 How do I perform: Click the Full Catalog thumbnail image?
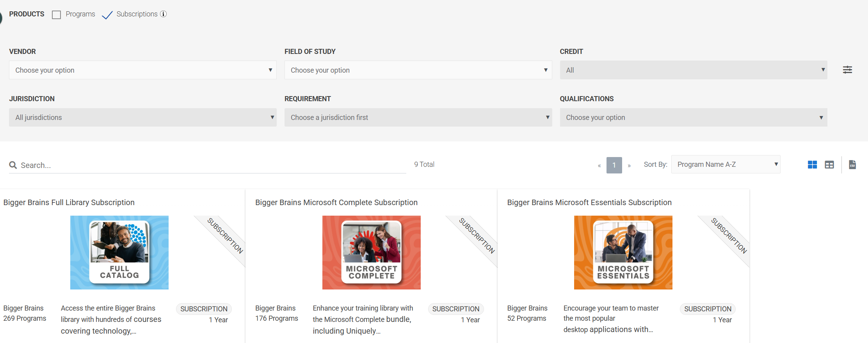tap(119, 252)
